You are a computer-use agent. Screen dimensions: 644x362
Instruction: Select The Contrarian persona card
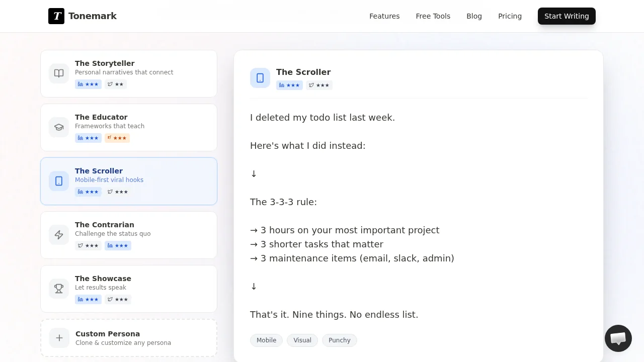[128, 235]
